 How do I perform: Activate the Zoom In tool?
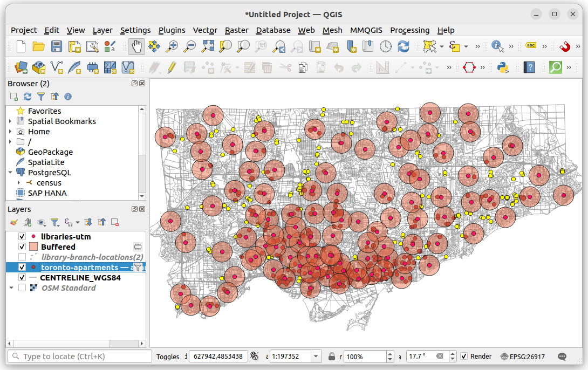pyautogui.click(x=172, y=47)
